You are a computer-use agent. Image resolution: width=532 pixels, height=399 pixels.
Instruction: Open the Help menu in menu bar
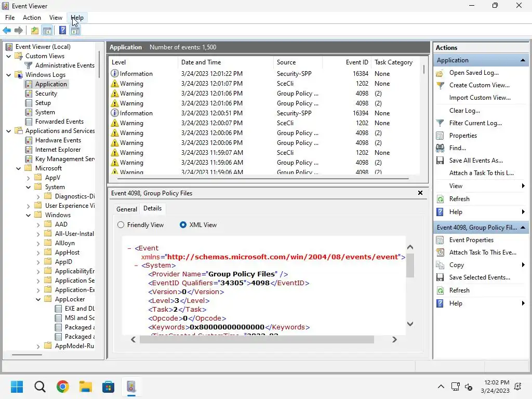coord(77,18)
